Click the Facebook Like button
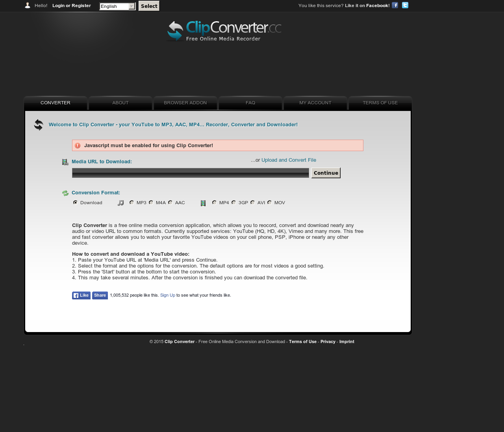504x432 pixels. (x=81, y=295)
